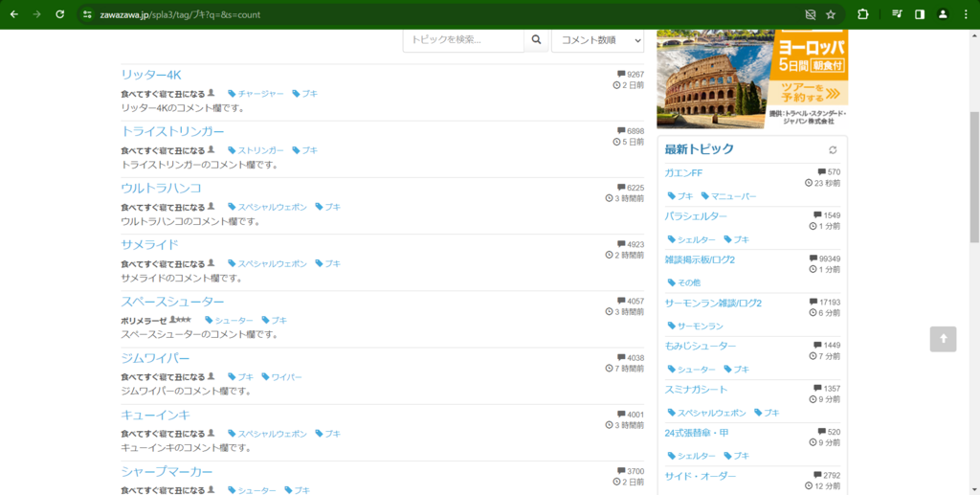
Task: Open the media control icon in toolbar
Action: point(897,14)
